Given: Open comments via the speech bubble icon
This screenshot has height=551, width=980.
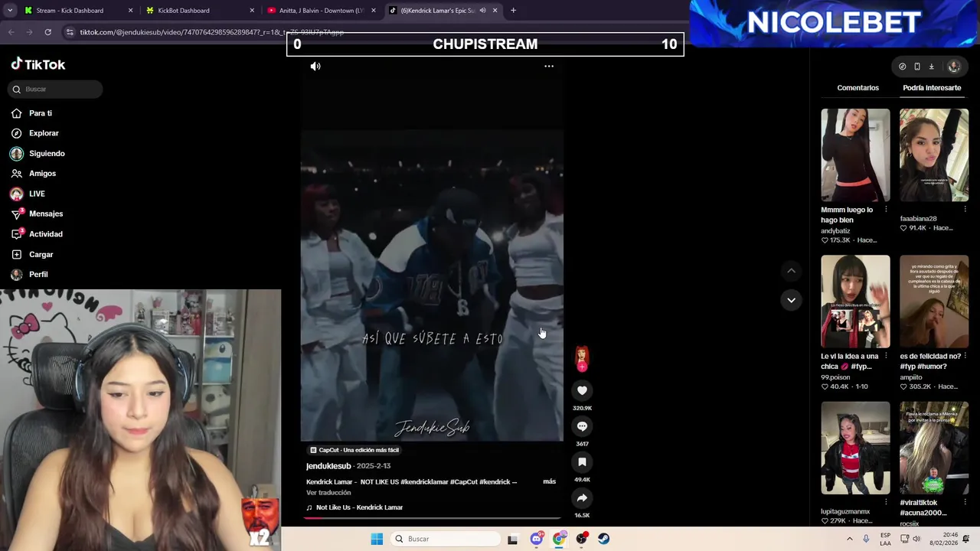Looking at the screenshot, I should (x=582, y=426).
